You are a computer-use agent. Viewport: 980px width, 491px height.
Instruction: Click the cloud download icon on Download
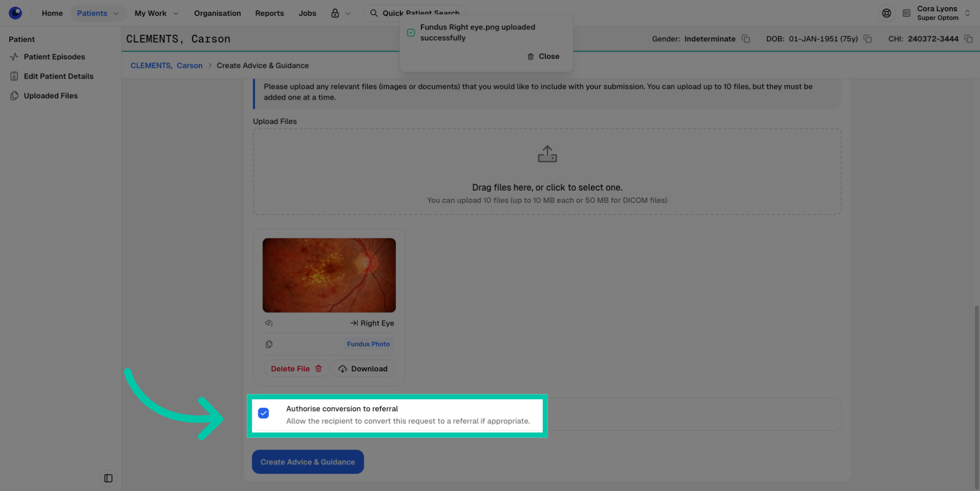[342, 368]
